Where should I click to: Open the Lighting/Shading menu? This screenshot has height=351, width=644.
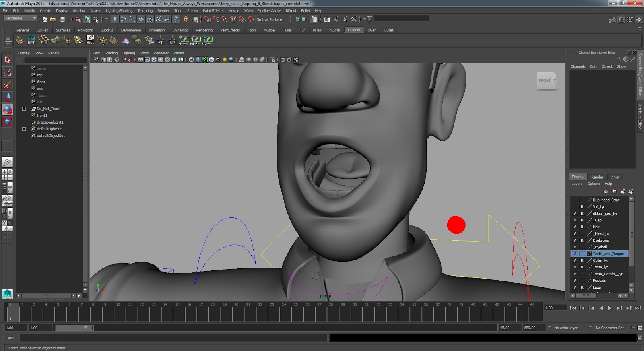coord(119,11)
